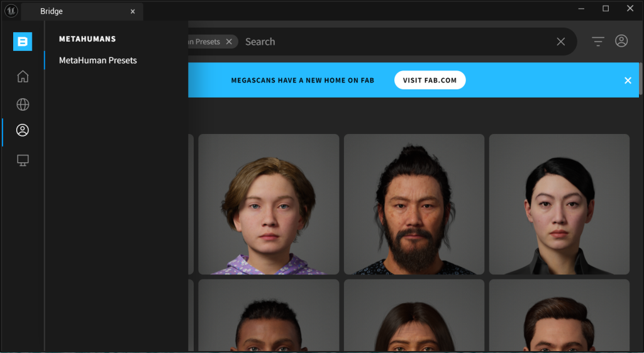Select the brown side-parted hair man in the bottom row
Viewport: 644px width, 353px height.
559,315
